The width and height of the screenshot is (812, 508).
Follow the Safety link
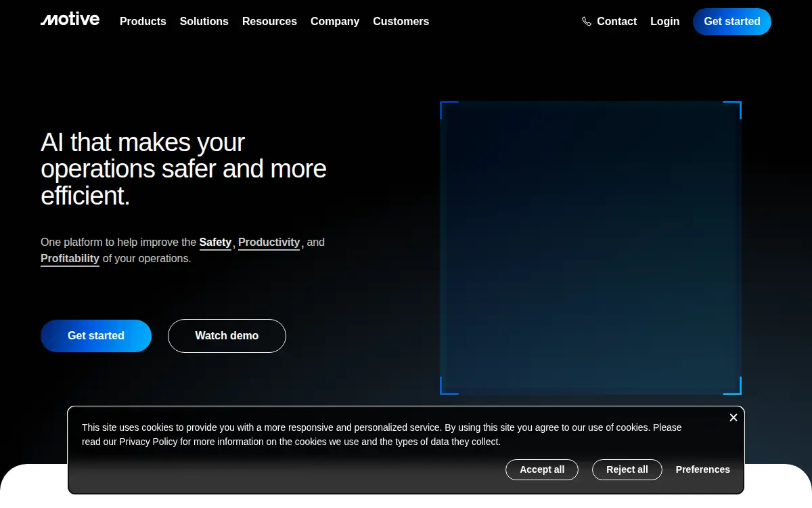point(215,242)
